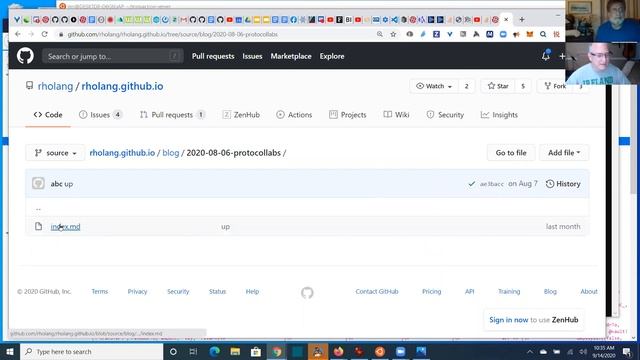The image size is (640, 360).
Task: Open the source branch selector
Action: (55, 153)
